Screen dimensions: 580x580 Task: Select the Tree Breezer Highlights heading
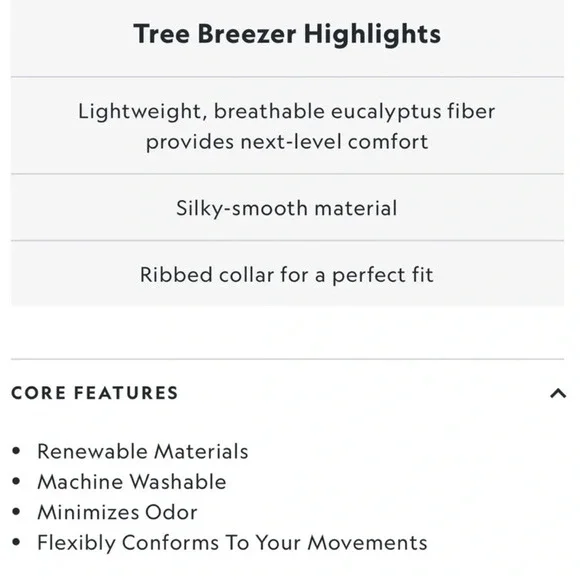(x=287, y=34)
